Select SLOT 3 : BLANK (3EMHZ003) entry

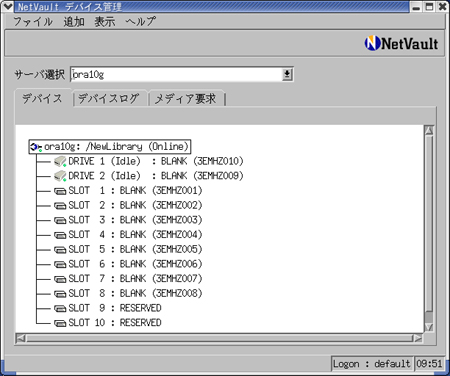click(x=135, y=220)
